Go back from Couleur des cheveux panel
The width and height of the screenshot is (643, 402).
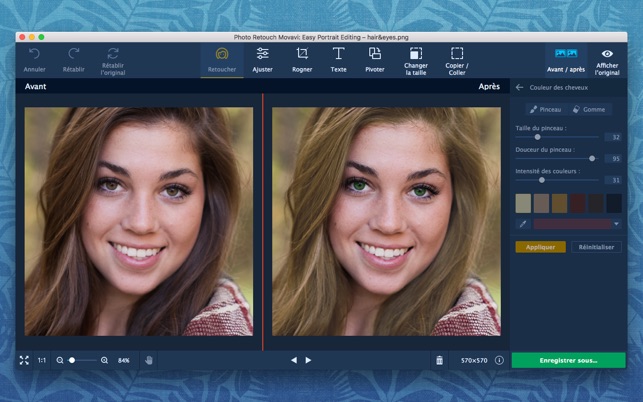(520, 87)
